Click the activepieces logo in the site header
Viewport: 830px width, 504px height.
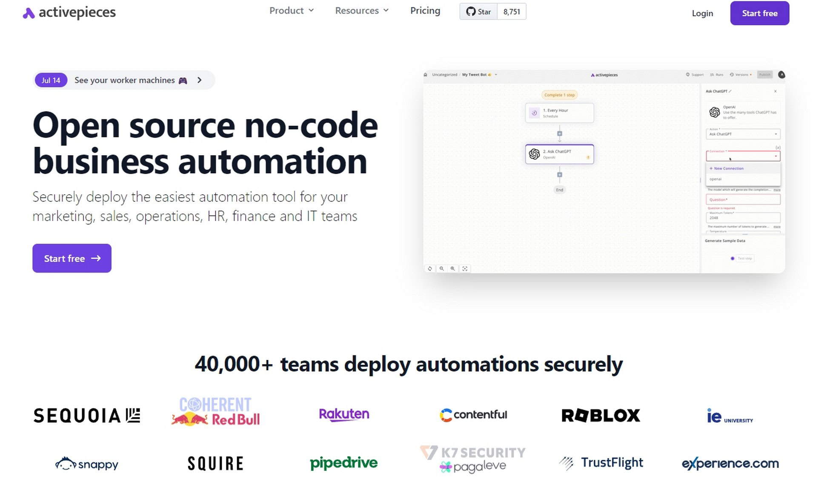pos(69,12)
